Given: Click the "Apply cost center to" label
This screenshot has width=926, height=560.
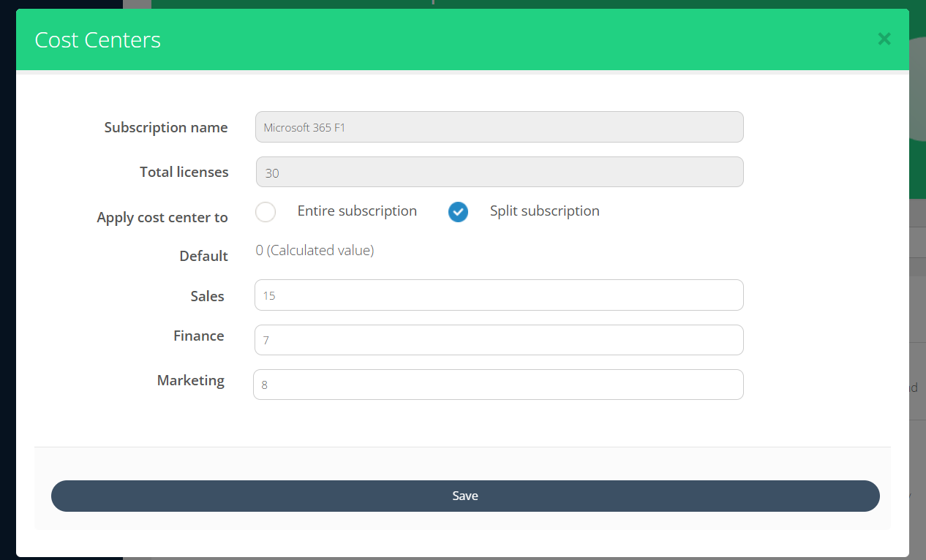Looking at the screenshot, I should (x=162, y=218).
